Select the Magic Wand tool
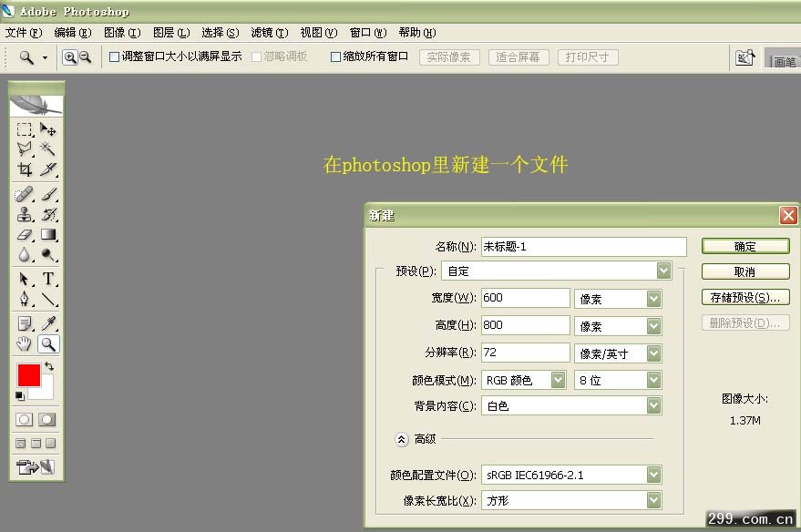This screenshot has height=532, width=801. (48, 149)
